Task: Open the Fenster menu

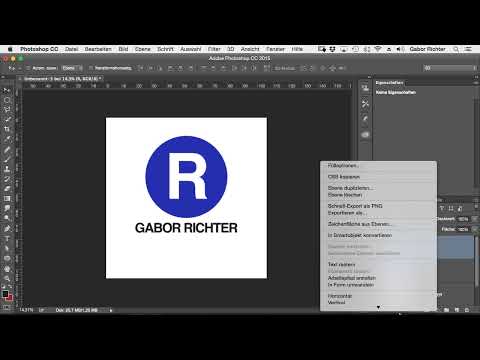Action: pos(275,49)
